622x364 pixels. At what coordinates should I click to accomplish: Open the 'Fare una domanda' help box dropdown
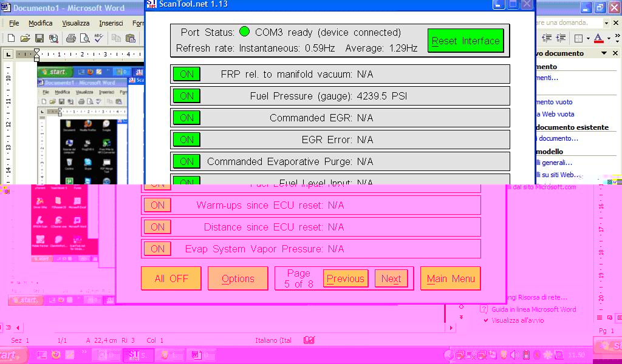click(606, 23)
